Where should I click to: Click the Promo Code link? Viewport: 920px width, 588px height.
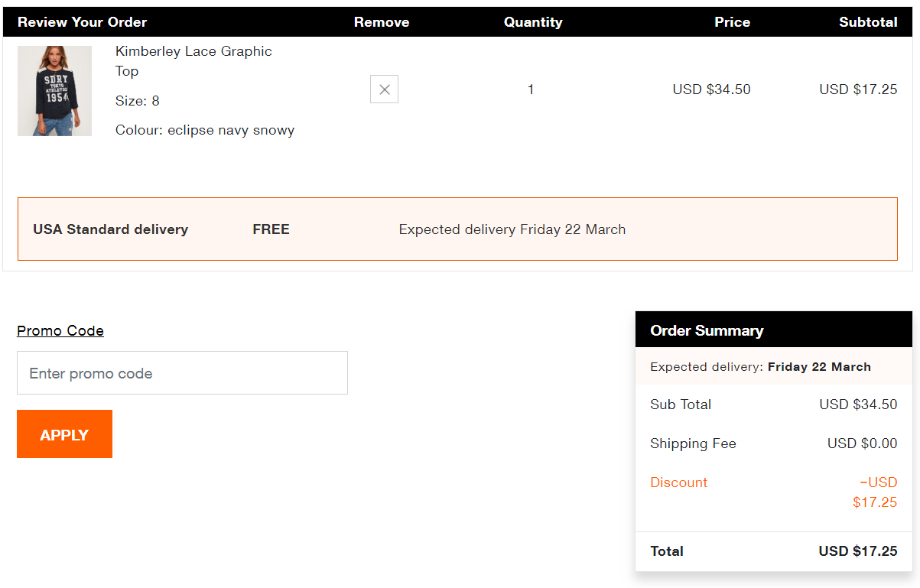tap(60, 330)
